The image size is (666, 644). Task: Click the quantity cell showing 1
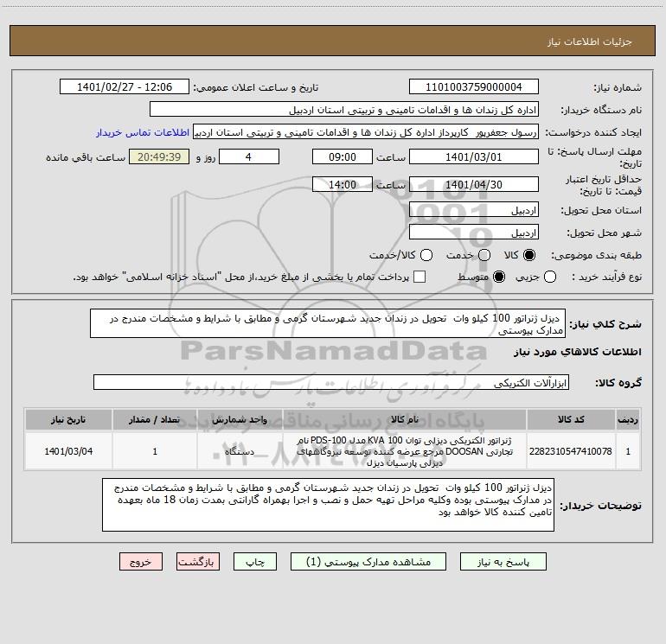pyautogui.click(x=155, y=451)
